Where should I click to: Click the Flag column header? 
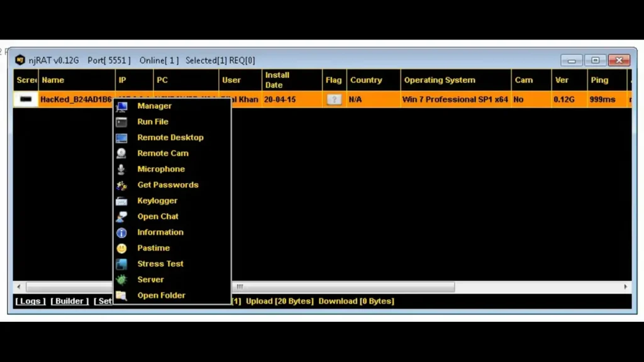335,80
